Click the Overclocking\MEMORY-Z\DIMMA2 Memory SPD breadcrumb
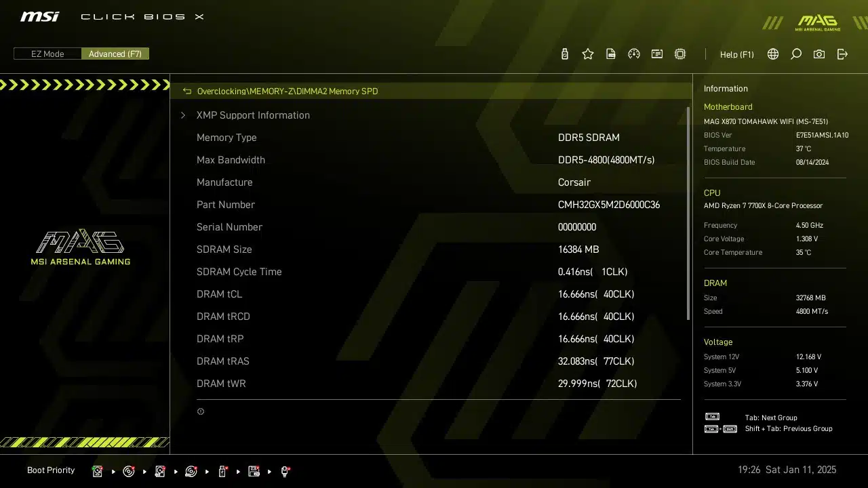This screenshot has width=868, height=488. (x=288, y=91)
